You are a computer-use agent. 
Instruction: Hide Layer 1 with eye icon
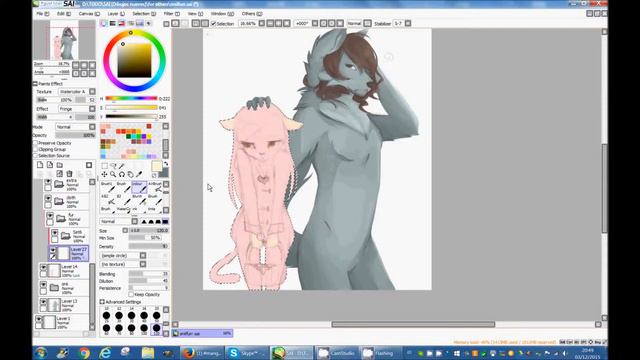(x=39, y=319)
